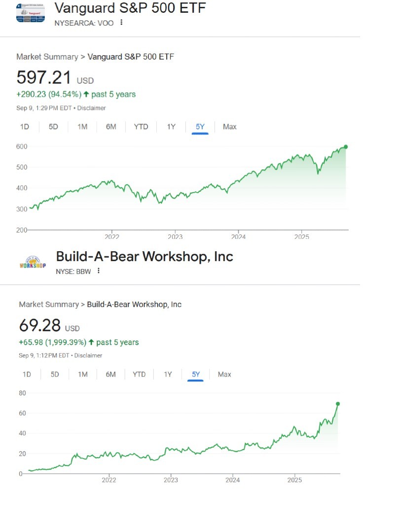Screen dimensions: 397x532
Task: Select the 1D range tab for Vanguard chart
Action: pos(25,127)
